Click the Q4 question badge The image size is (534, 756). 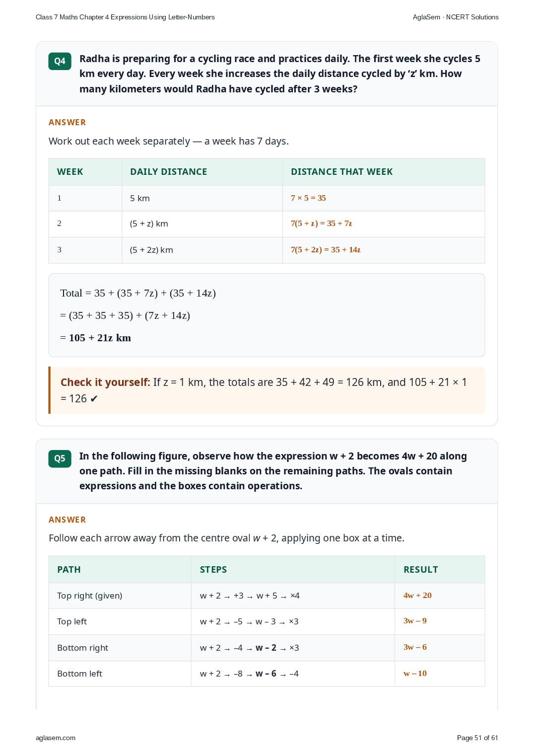(x=60, y=61)
